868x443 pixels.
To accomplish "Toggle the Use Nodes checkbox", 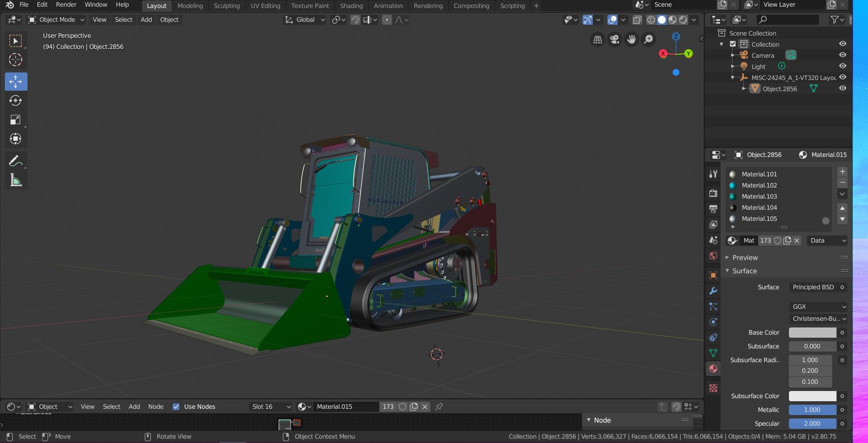I will pyautogui.click(x=176, y=407).
